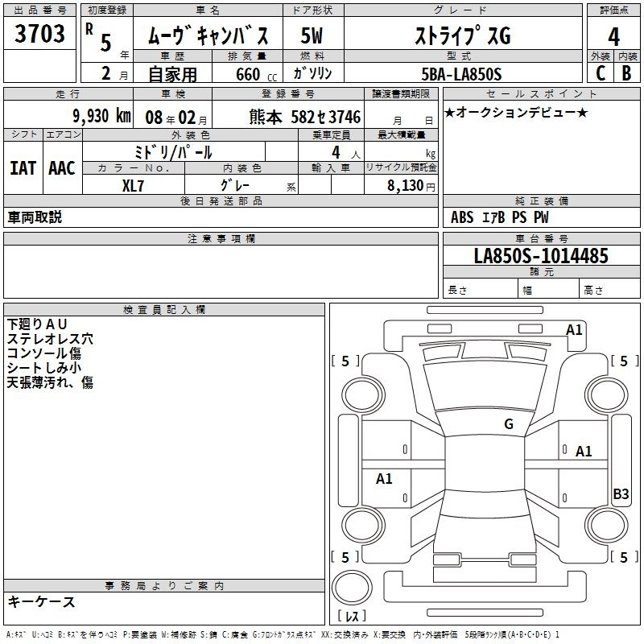This screenshot has width=644, height=644.
Task: Select recycle deposit 8,130円
Action: coord(411,186)
